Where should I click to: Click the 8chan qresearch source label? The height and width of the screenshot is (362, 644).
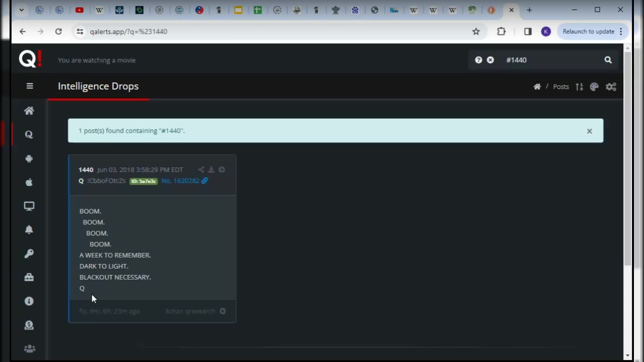coord(190,311)
